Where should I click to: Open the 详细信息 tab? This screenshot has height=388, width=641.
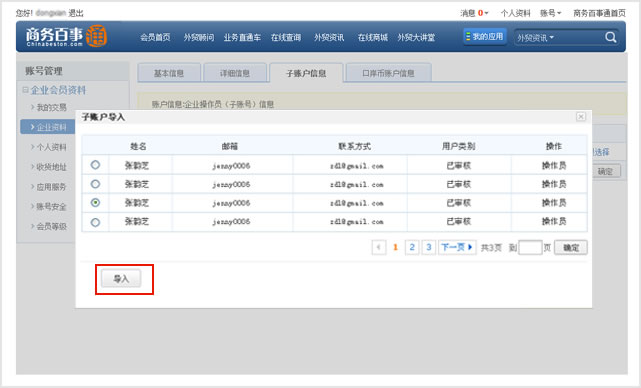click(235, 73)
